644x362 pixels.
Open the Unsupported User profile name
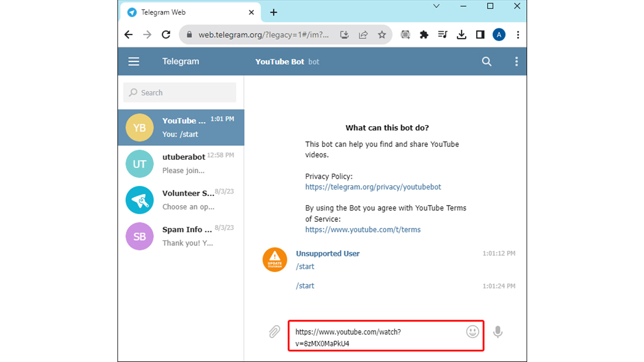328,254
